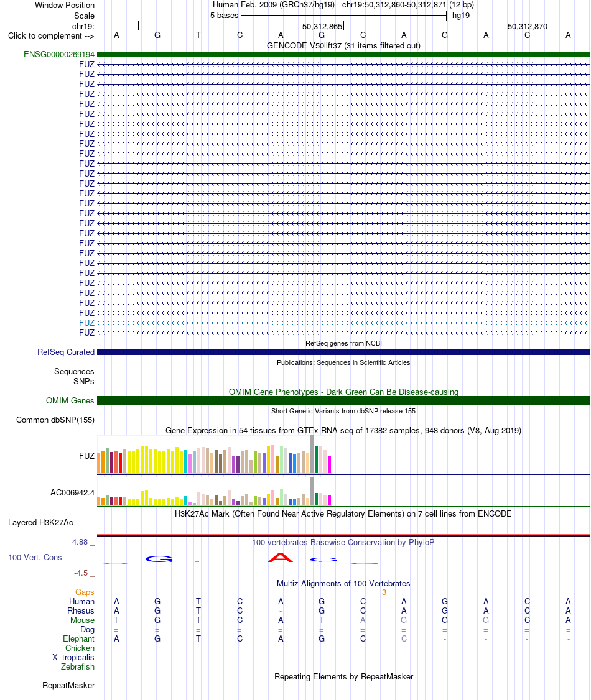This screenshot has height=700, width=591.
Task: Click 'Publications: Sequences in Scientific Articles' title
Action: pos(343,362)
